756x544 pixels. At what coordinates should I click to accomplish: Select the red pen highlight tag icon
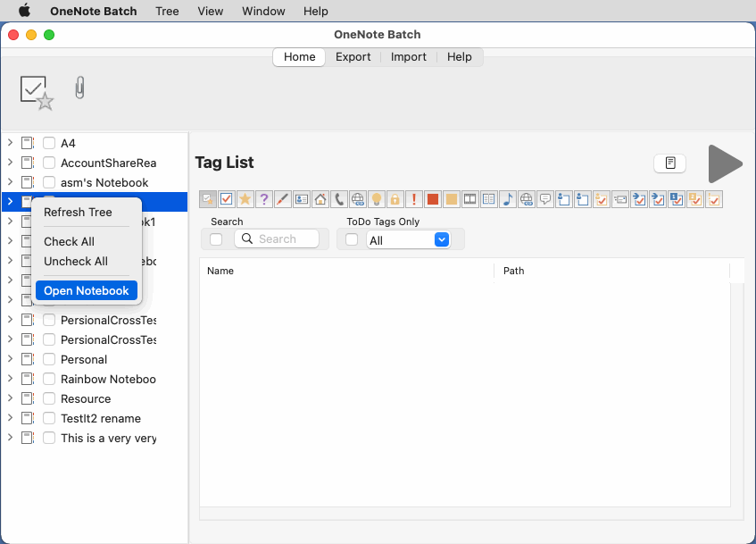[x=283, y=199]
